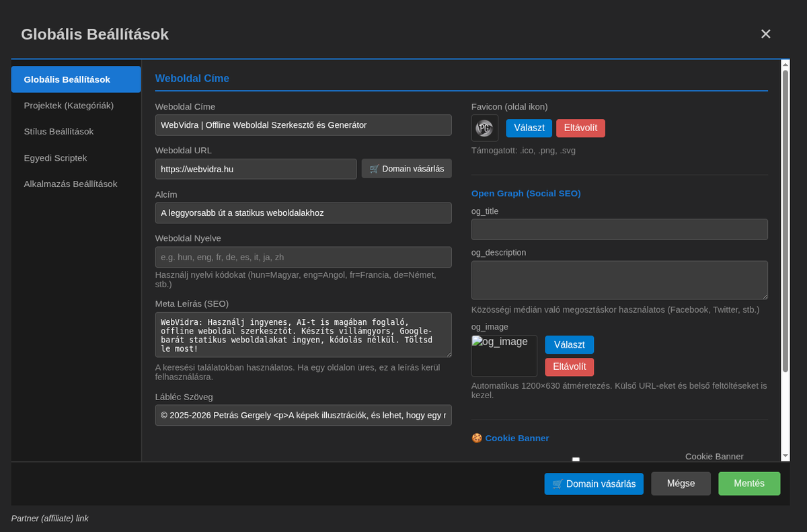Open Egyedi Scriptek settings

(55, 158)
